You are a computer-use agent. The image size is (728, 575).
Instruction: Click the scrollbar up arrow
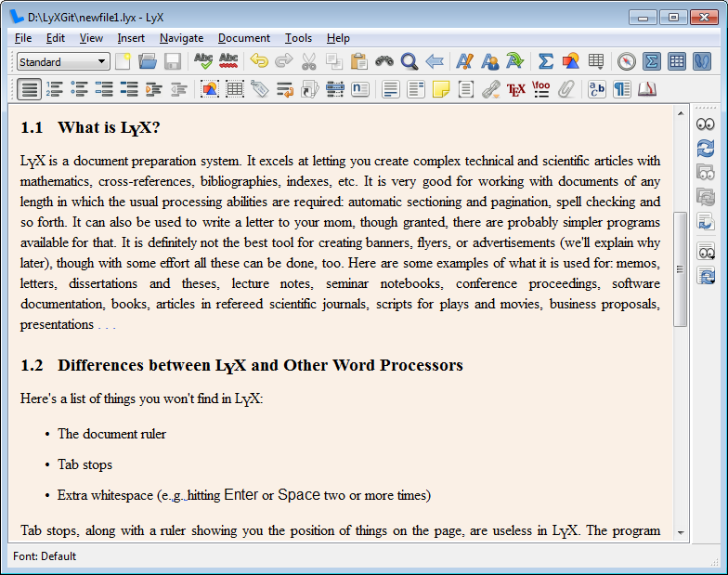coord(681,113)
